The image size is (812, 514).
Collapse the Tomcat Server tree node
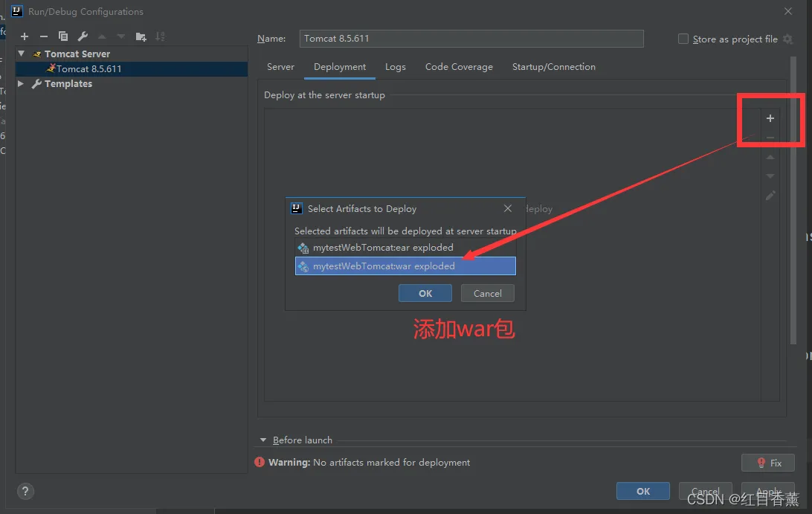click(22, 54)
